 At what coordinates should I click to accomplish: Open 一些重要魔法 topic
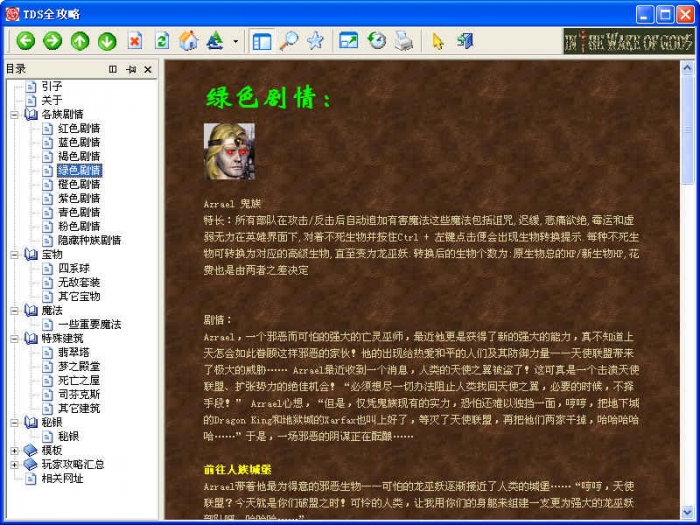[x=89, y=324]
